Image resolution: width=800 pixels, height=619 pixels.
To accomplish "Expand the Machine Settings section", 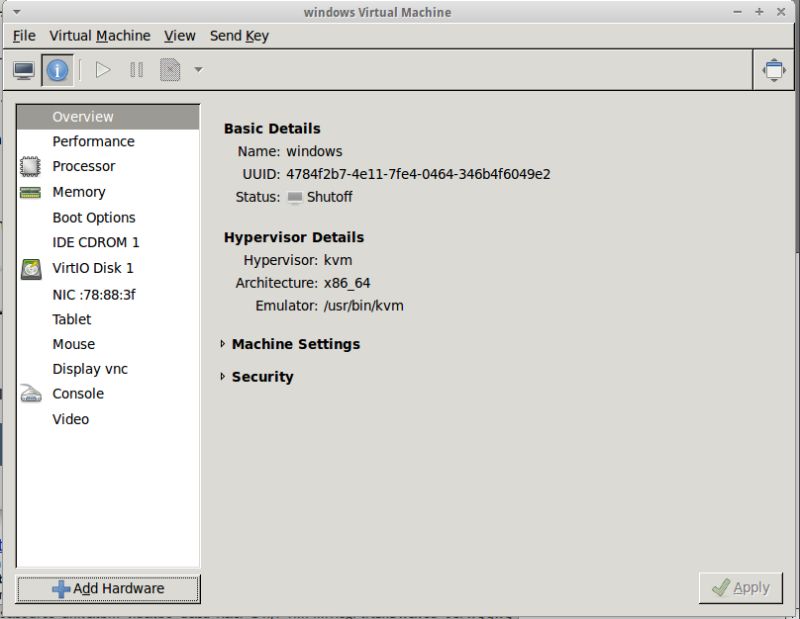I will [222, 344].
